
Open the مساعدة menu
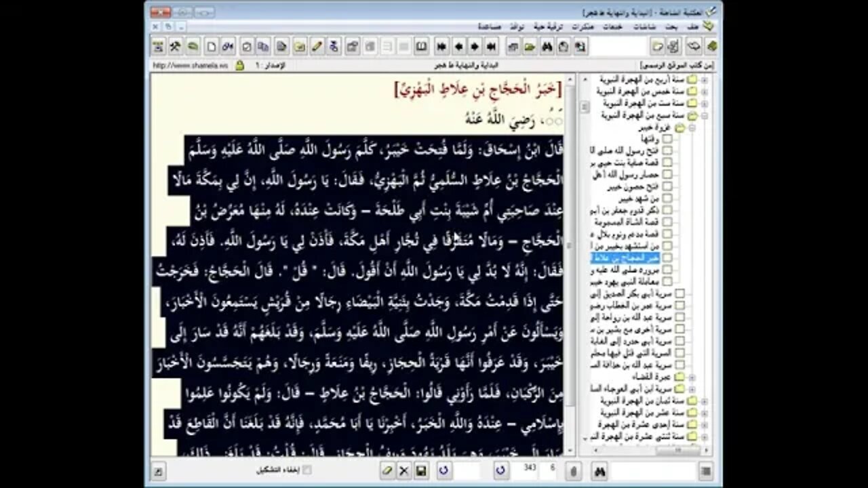tap(490, 26)
